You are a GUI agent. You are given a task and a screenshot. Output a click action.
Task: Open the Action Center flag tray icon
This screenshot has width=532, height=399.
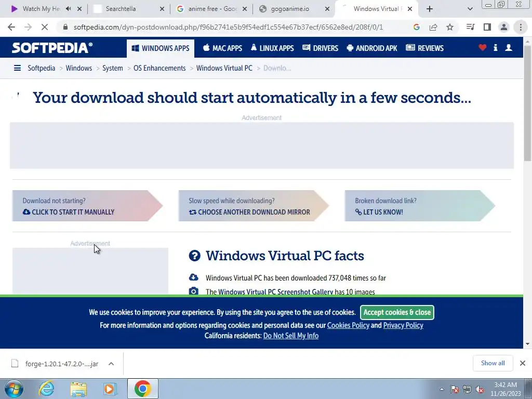[455, 389]
